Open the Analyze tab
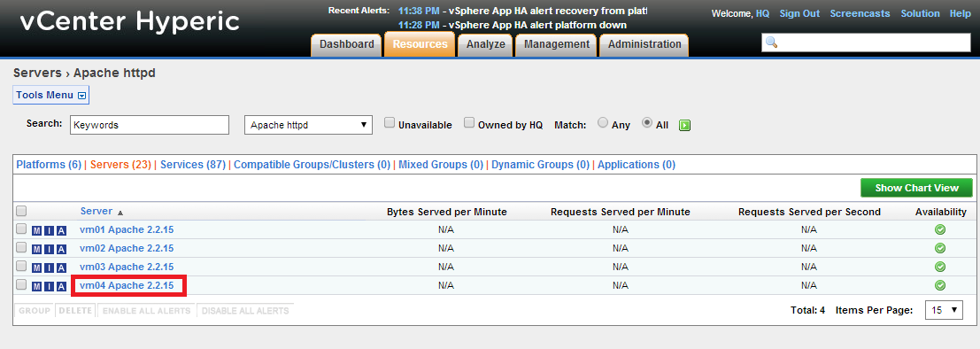 [x=486, y=44]
